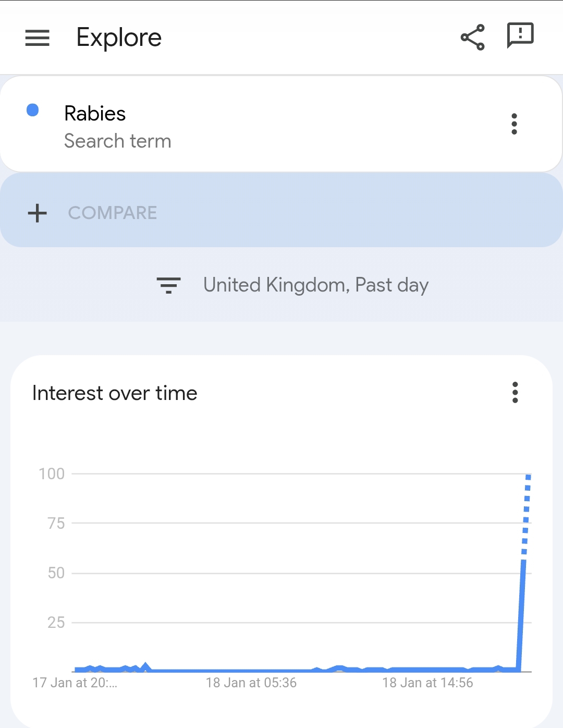563x728 pixels.
Task: Click the 17 Jan at 20 axis label
Action: (x=75, y=683)
